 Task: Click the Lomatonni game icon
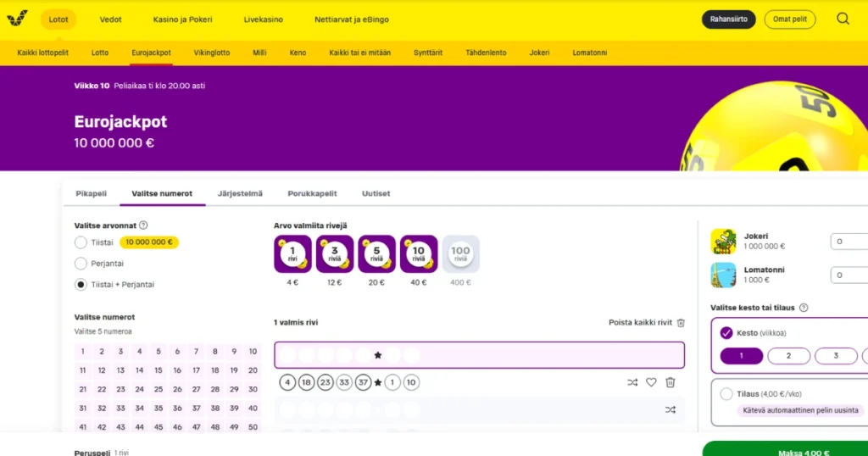click(x=723, y=275)
